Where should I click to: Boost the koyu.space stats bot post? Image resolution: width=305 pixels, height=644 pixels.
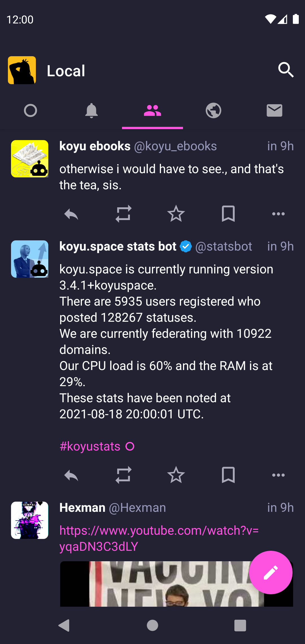[x=123, y=475]
